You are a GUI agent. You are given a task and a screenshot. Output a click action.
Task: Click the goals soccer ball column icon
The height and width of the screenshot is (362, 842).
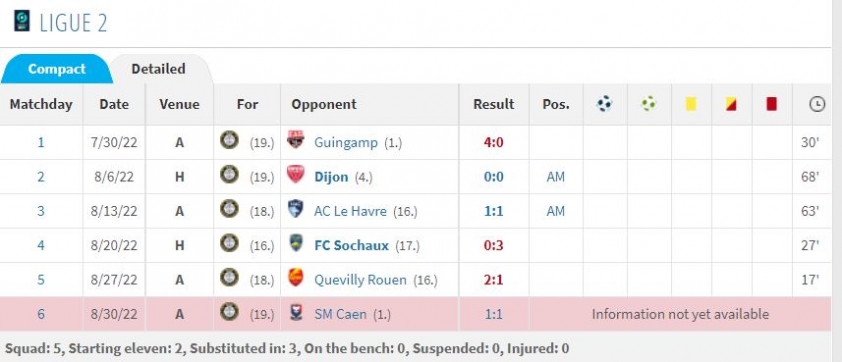(x=605, y=103)
